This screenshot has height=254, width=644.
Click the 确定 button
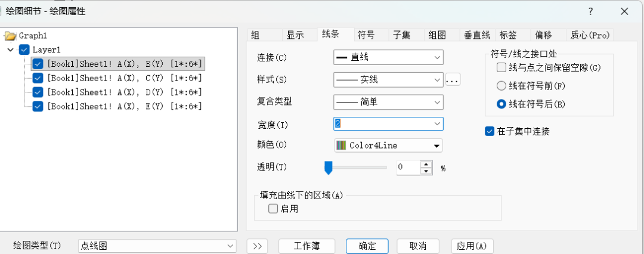click(x=367, y=246)
